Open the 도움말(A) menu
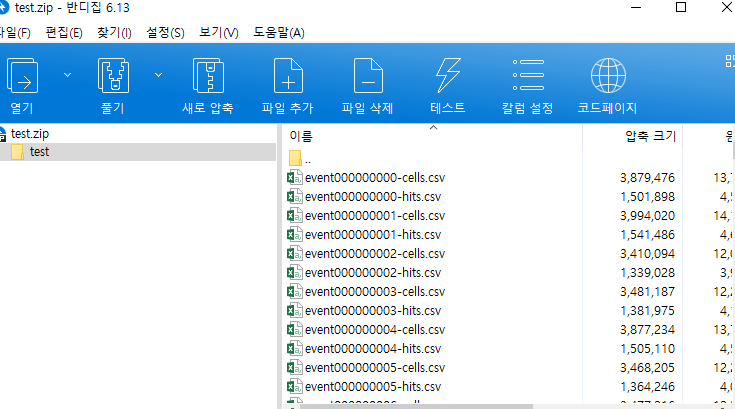This screenshot has width=735, height=409. pos(279,33)
